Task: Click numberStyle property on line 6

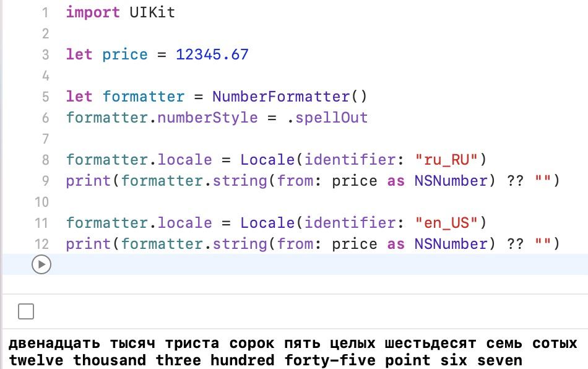Action: click(208, 118)
